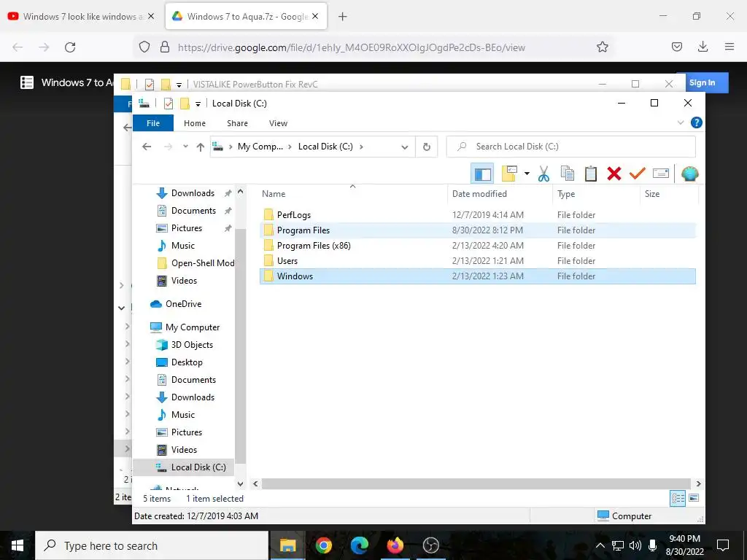Go up one folder level arrow
747x560 pixels.
[x=201, y=147]
